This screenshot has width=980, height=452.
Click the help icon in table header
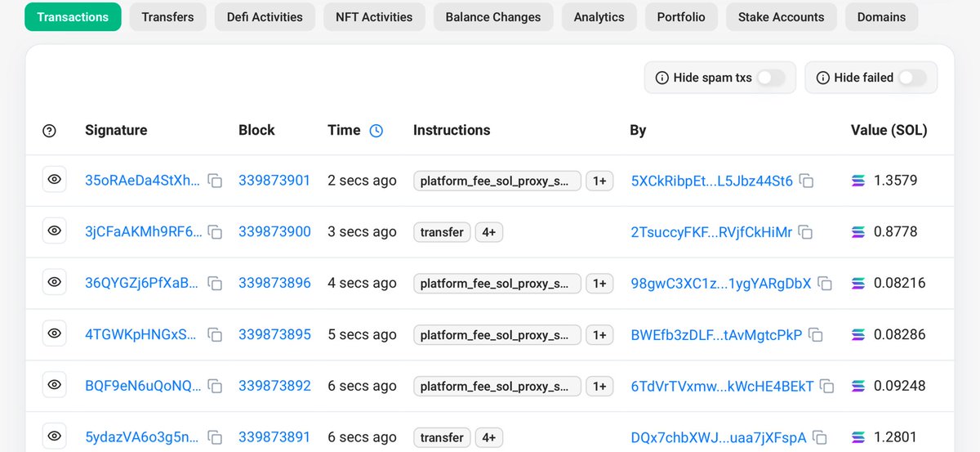(x=49, y=131)
